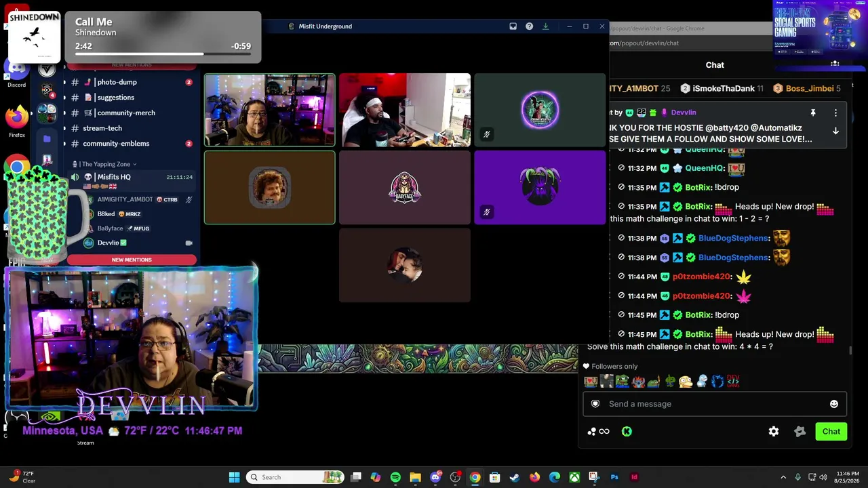Open chat settings gear icon
The height and width of the screenshot is (488, 868).
click(774, 432)
